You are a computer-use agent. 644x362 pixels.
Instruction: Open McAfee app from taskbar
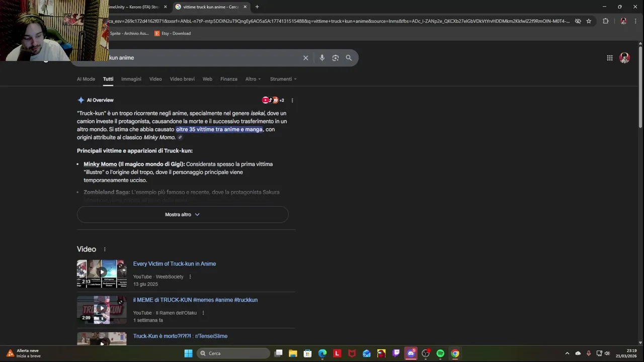pyautogui.click(x=352, y=353)
